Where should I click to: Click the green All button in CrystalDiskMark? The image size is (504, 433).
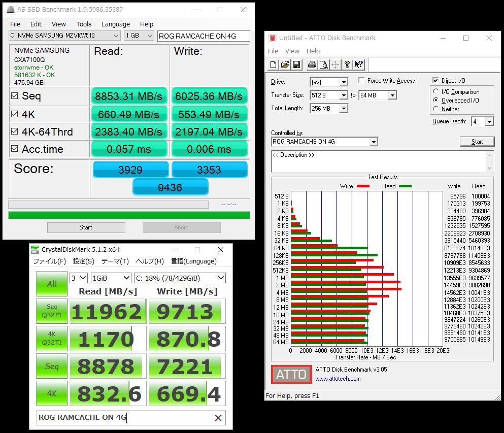[x=52, y=284]
